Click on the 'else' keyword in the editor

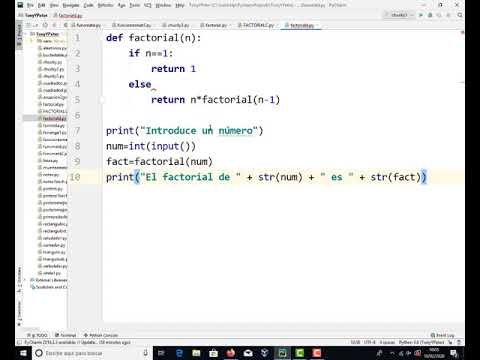(x=140, y=84)
